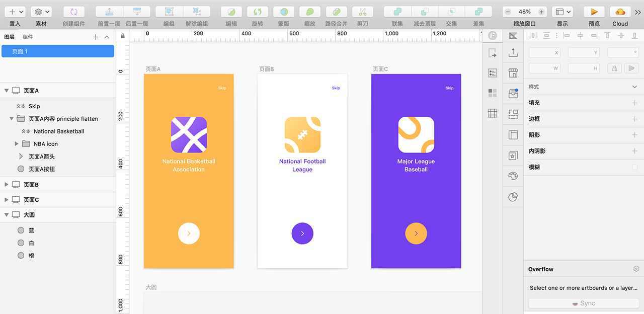Screen dimensions: 644x314
Task: Add a 填充 fill with plus
Action: pyautogui.click(x=634, y=103)
